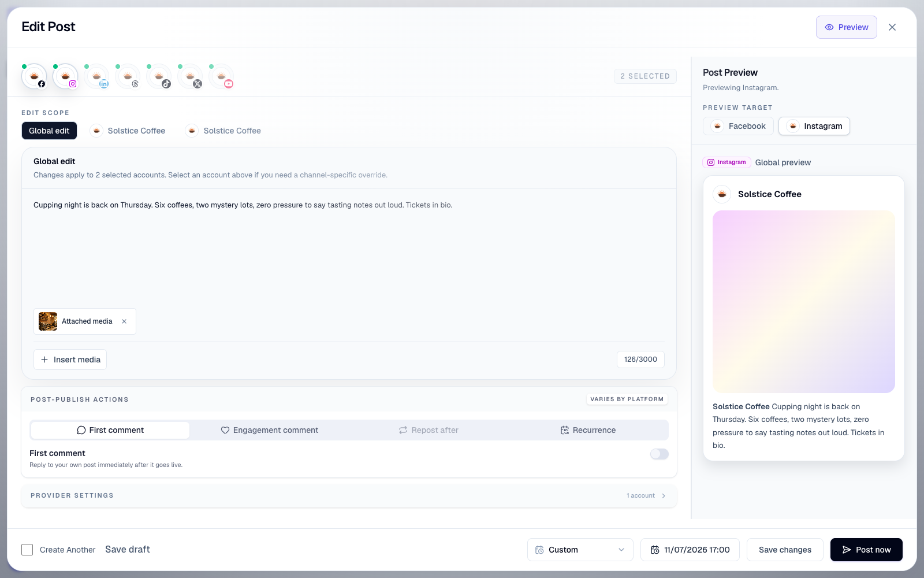The image size is (924, 578).
Task: Click Insert media button
Action: pos(70,360)
